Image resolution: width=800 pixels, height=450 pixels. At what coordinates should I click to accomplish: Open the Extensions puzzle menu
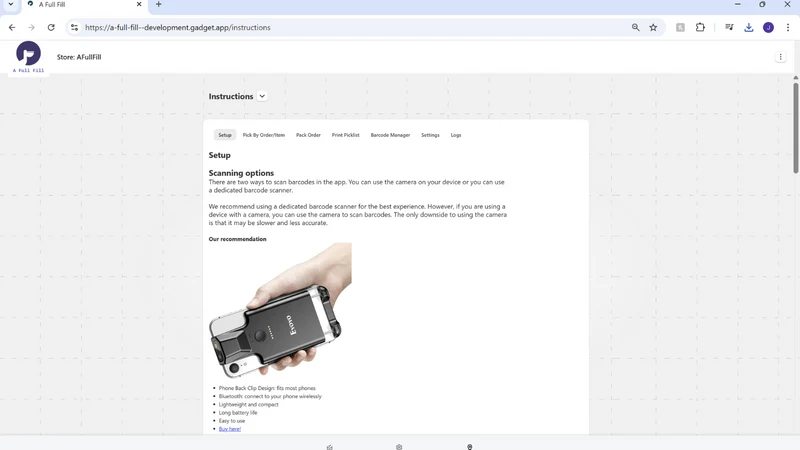(x=700, y=28)
